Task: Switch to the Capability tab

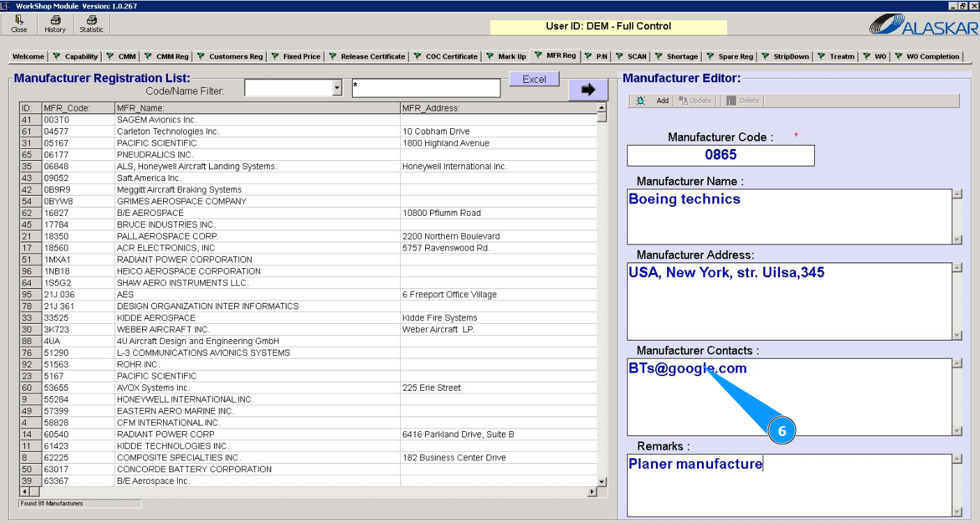Action: [76, 56]
